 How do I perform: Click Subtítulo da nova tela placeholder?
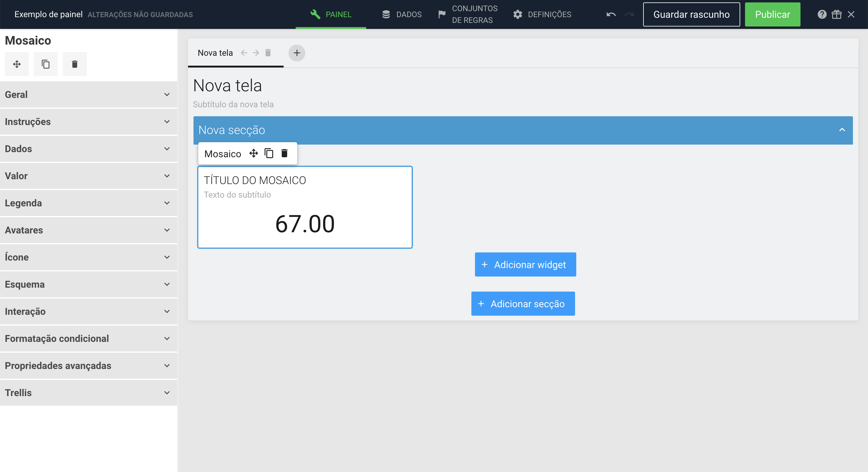click(x=233, y=104)
